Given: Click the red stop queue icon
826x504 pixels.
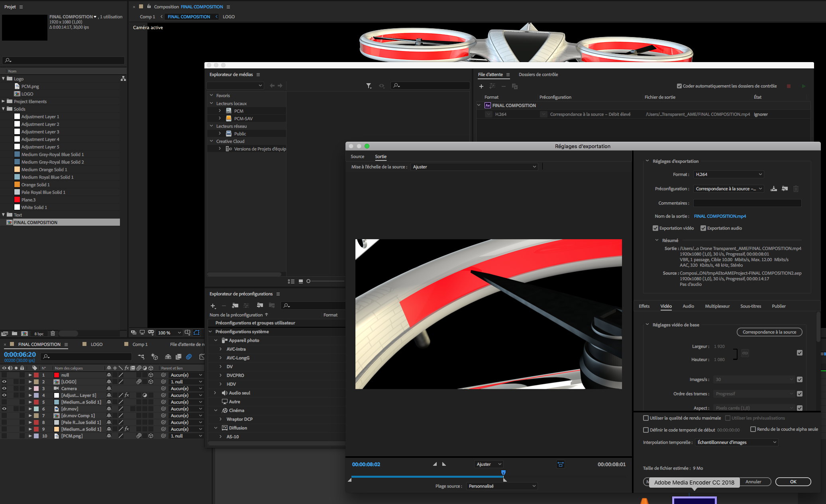Looking at the screenshot, I should [x=789, y=86].
